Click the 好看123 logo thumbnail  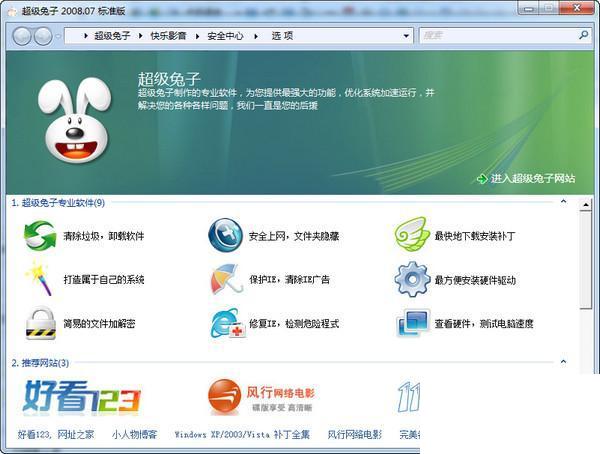82,397
